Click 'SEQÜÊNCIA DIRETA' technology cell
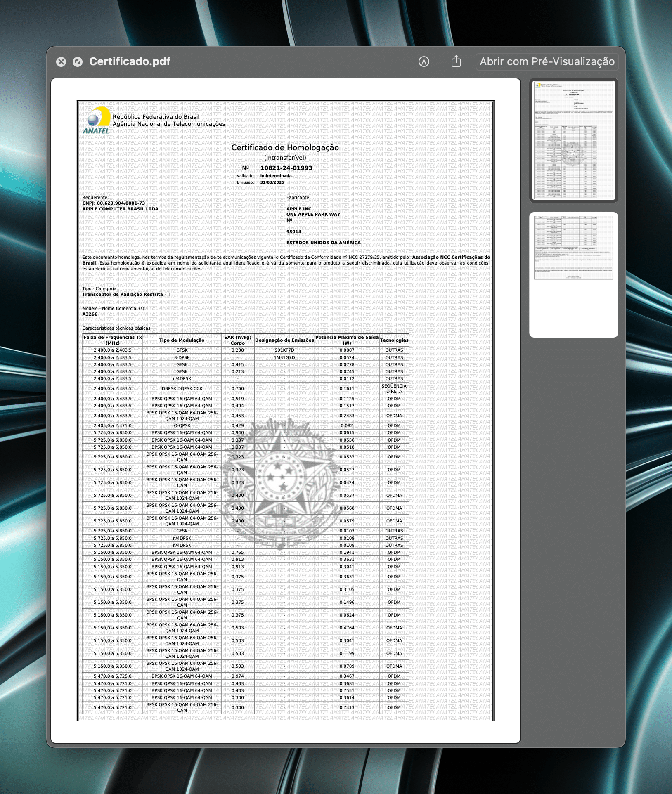672x794 pixels. pos(394,388)
